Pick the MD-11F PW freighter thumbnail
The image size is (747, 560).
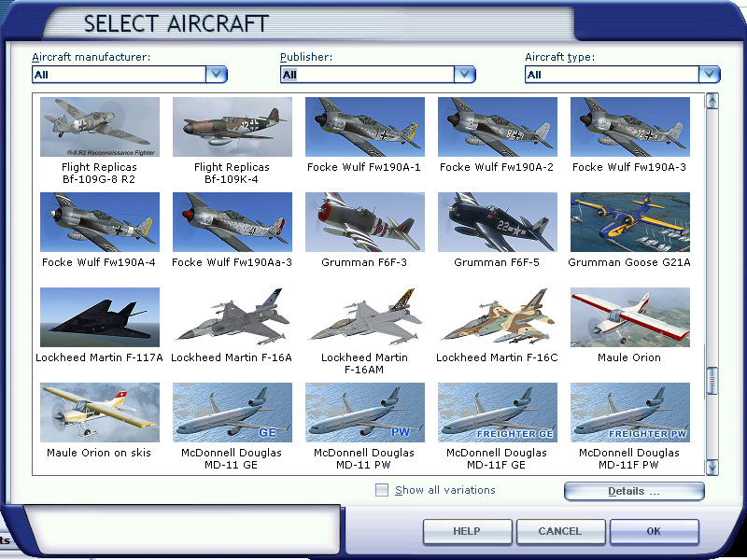coord(629,413)
